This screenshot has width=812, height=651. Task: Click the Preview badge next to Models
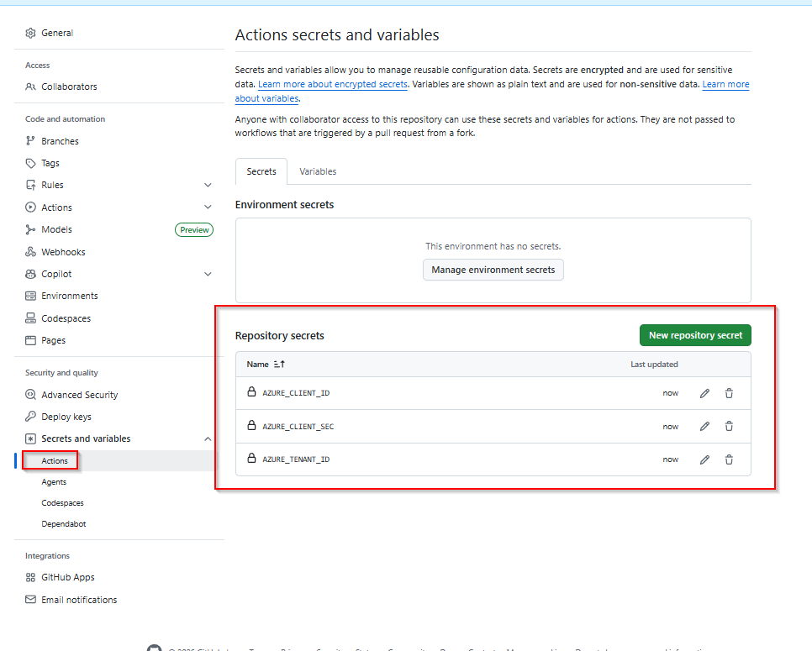pyautogui.click(x=194, y=230)
